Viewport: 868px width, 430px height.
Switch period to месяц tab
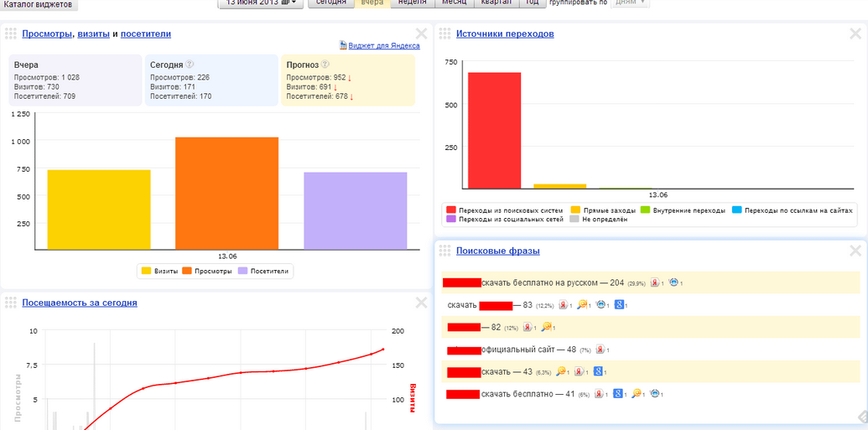455,3
